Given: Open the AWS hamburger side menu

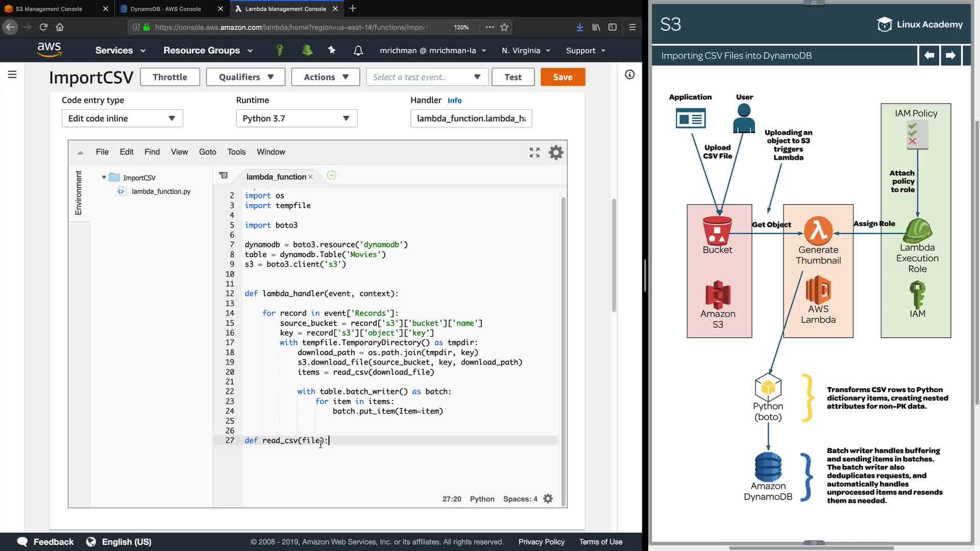Looking at the screenshot, I should pyautogui.click(x=12, y=74).
